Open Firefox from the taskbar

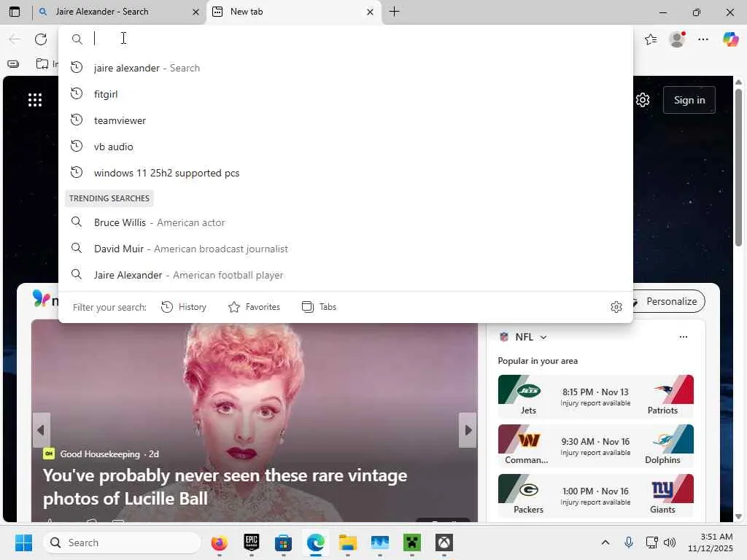pos(219,542)
